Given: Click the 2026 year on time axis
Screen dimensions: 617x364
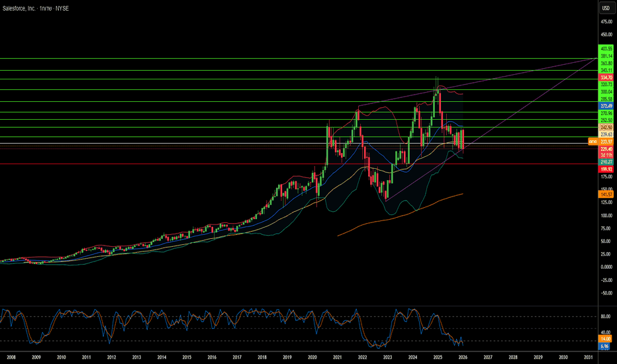Looking at the screenshot, I should click(463, 357).
